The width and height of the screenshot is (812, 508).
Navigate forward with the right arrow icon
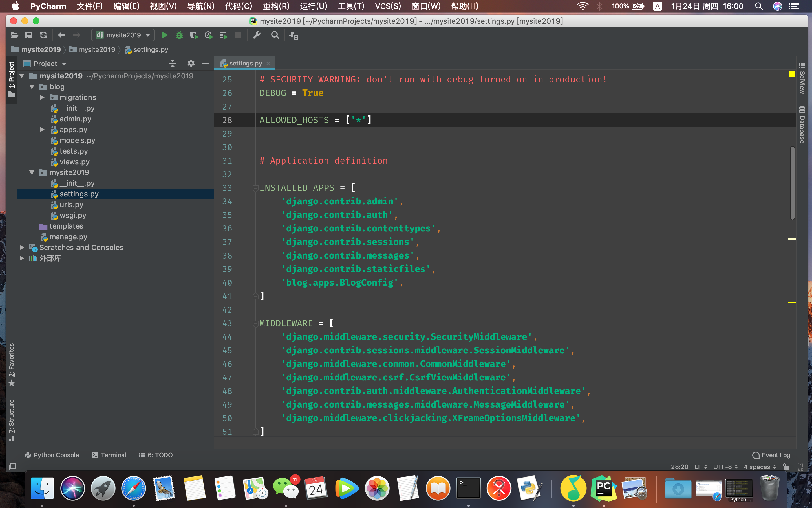tap(77, 35)
